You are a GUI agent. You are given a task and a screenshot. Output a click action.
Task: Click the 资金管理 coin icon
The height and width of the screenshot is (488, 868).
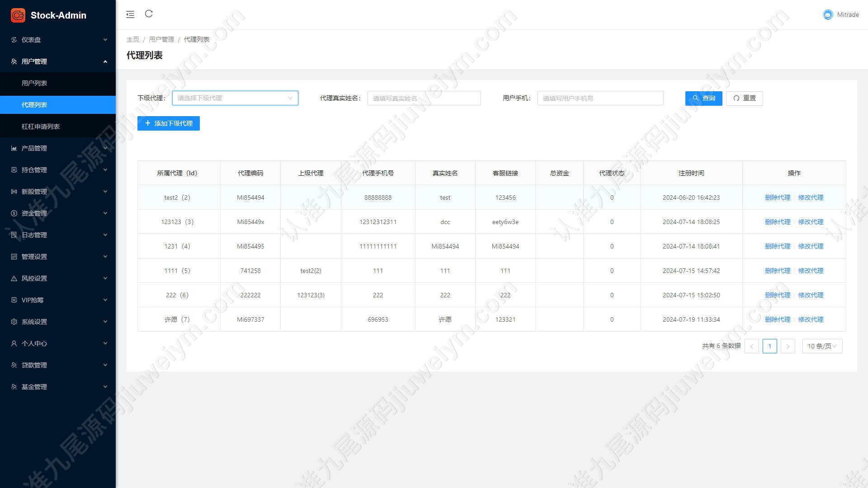click(x=14, y=213)
